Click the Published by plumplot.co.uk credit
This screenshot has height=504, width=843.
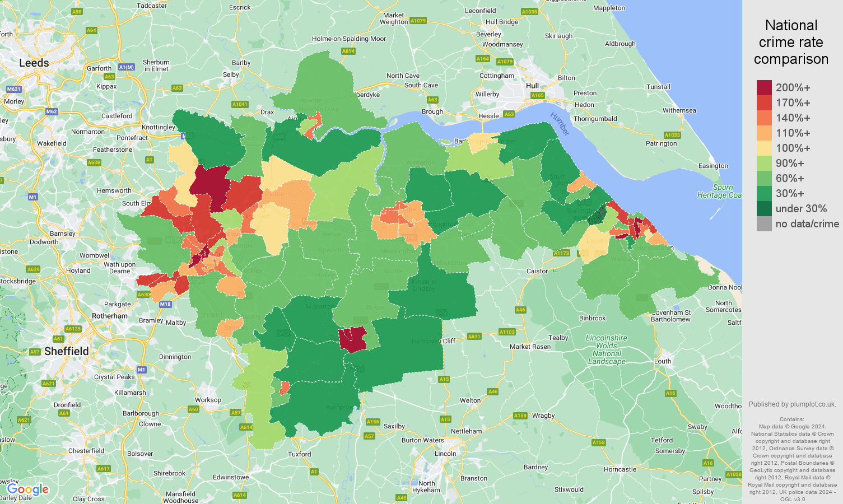tap(792, 404)
